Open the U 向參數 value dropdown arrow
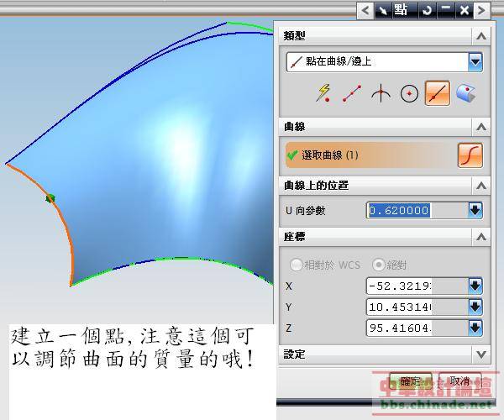504x420 pixels. (475, 211)
